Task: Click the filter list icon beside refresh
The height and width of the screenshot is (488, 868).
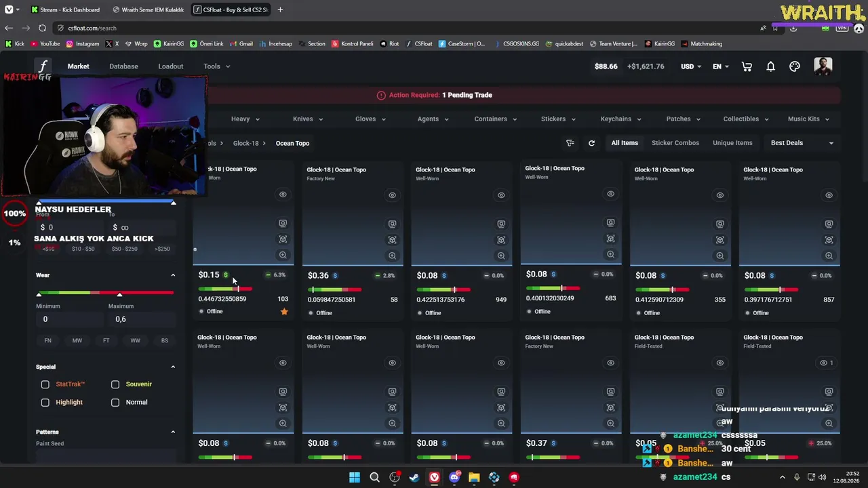Action: coord(570,143)
